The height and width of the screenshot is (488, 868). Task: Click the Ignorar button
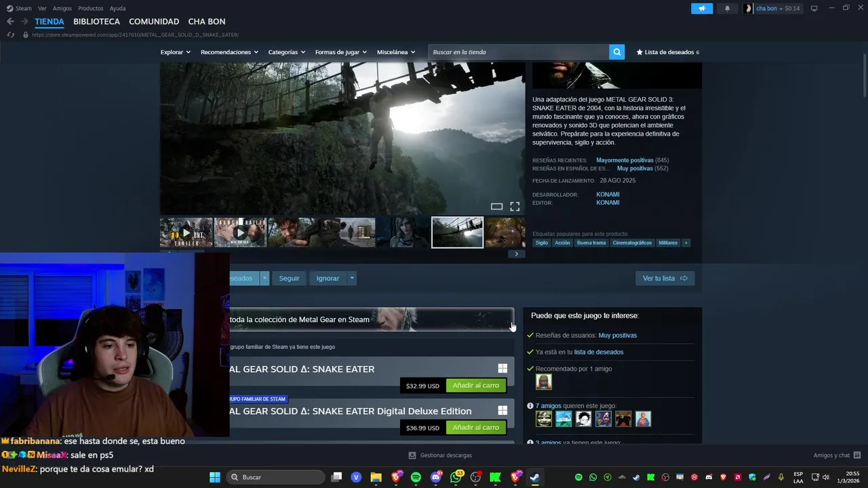pyautogui.click(x=328, y=278)
